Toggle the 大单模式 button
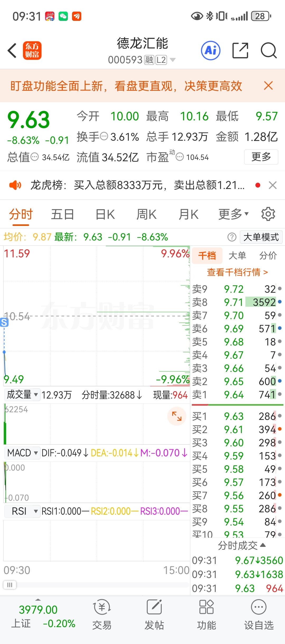Image resolution: width=285 pixels, height=644 pixels. (261, 237)
